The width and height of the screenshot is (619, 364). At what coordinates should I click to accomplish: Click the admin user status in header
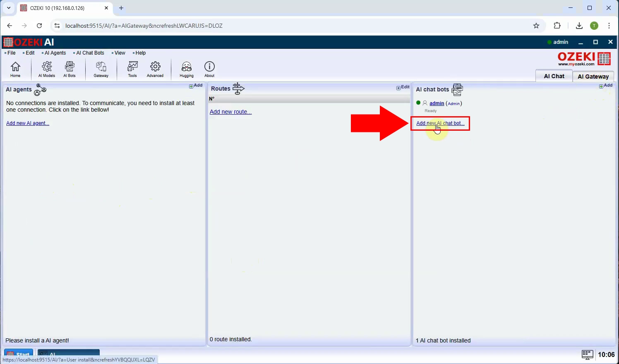pos(558,42)
